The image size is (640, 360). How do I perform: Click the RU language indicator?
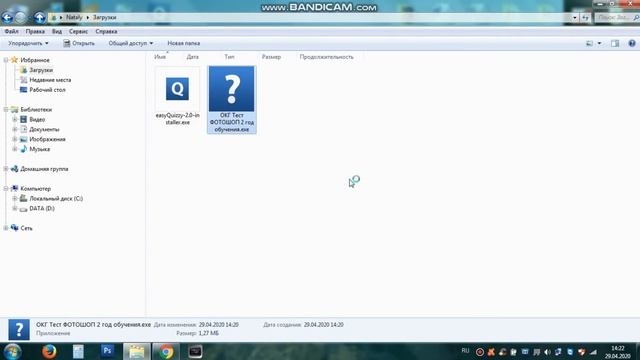tap(465, 351)
